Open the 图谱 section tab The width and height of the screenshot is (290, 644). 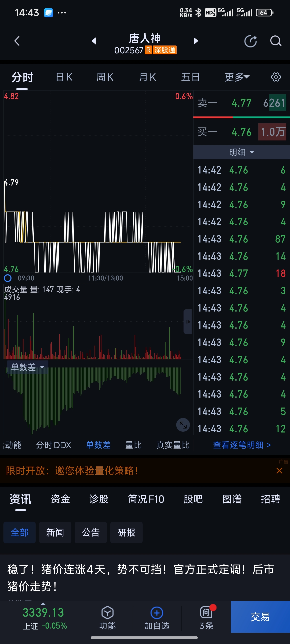[232, 499]
